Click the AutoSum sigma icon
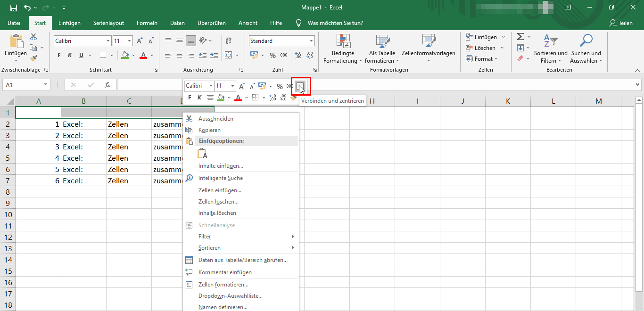This screenshot has height=311, width=644. click(x=520, y=37)
